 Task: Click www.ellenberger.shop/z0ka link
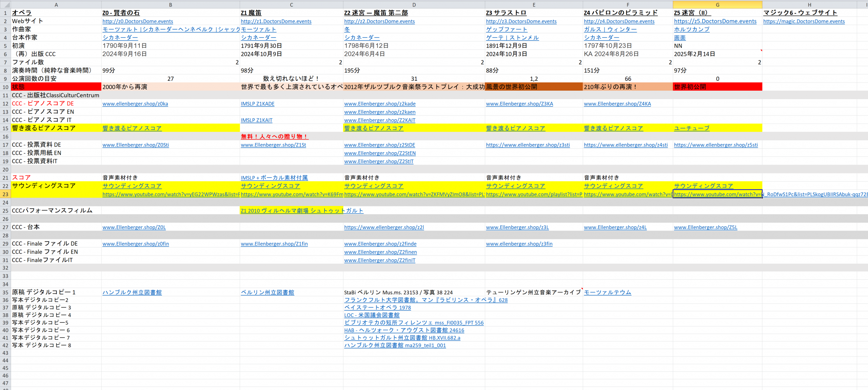(x=135, y=104)
